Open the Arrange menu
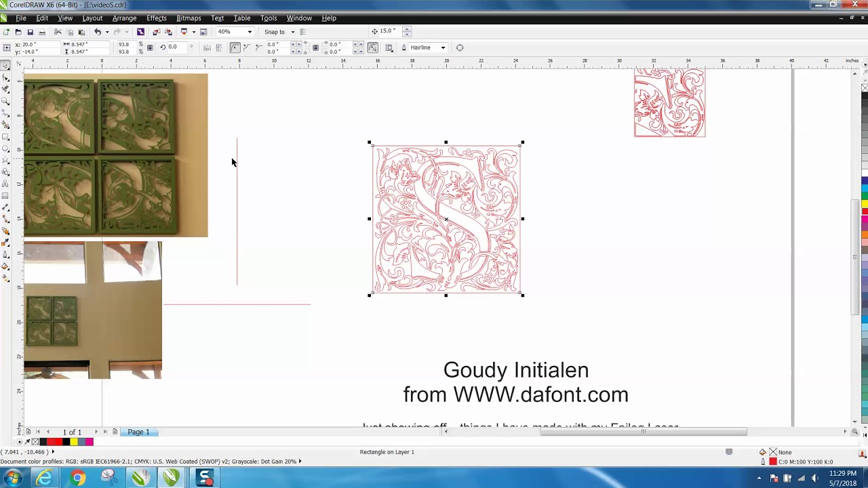868x488 pixels. pyautogui.click(x=124, y=18)
